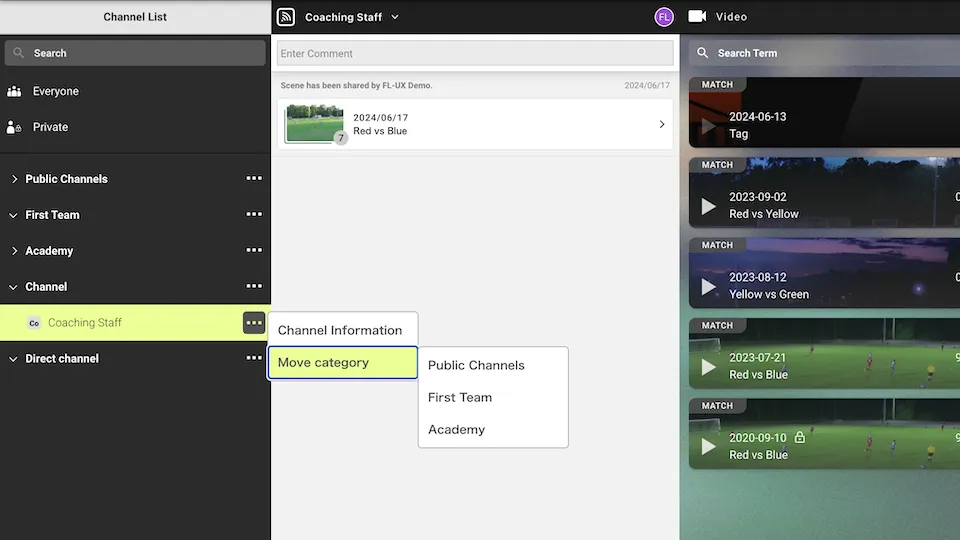
Task: Click the Enter Comment field
Action: tap(475, 53)
